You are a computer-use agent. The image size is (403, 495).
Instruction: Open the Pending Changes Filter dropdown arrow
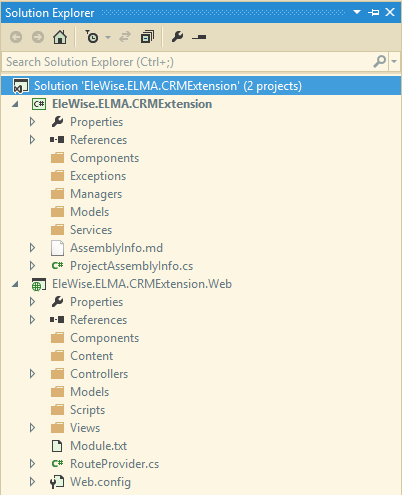pyautogui.click(x=108, y=37)
